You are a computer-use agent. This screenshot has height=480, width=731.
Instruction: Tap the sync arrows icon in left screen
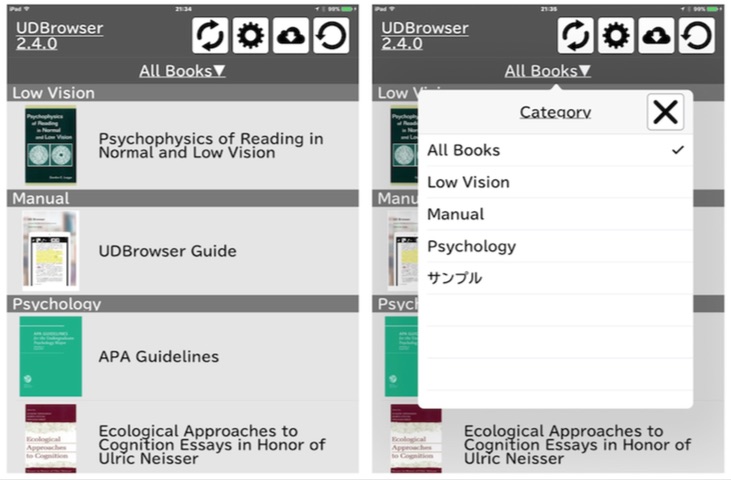[211, 35]
